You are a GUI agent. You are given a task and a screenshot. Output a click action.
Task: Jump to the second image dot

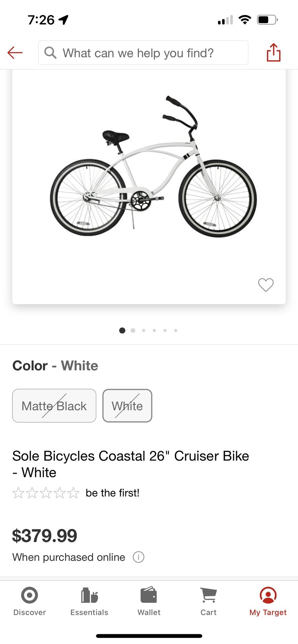[x=133, y=330]
